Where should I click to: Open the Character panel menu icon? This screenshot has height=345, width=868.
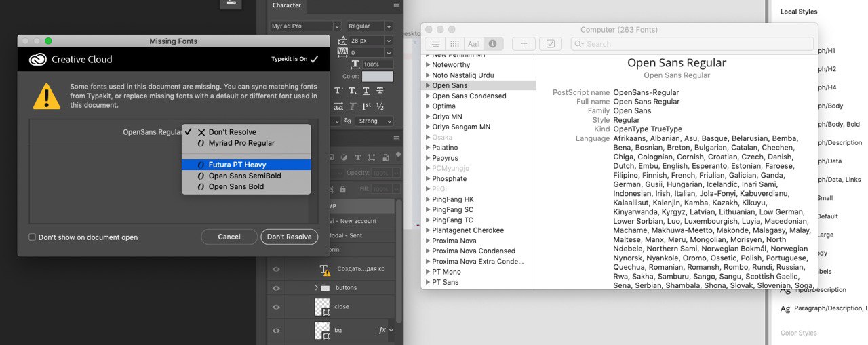396,5
